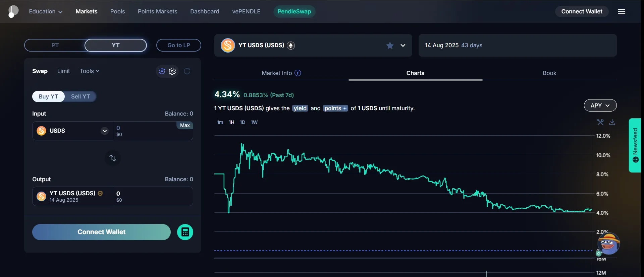
Task: Click the highlighted yield tag
Action: (300, 108)
